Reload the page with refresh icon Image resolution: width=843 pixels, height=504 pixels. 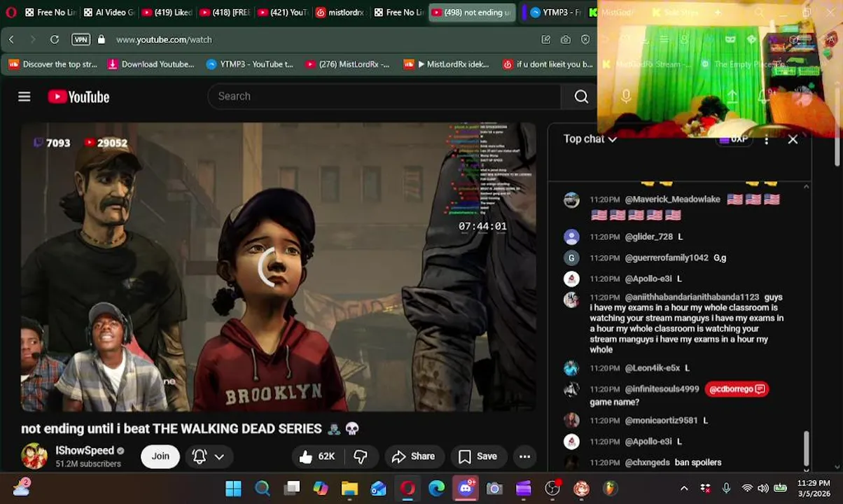(x=55, y=40)
